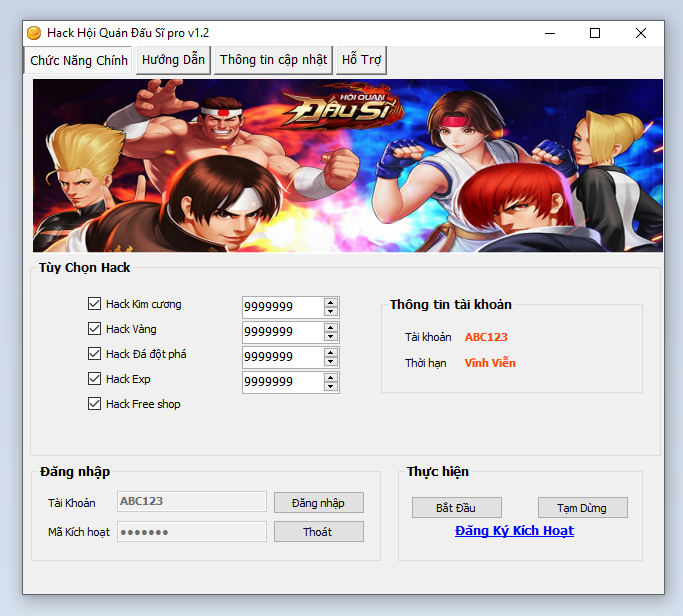Decrease the Hack Exp value

[x=330, y=386]
